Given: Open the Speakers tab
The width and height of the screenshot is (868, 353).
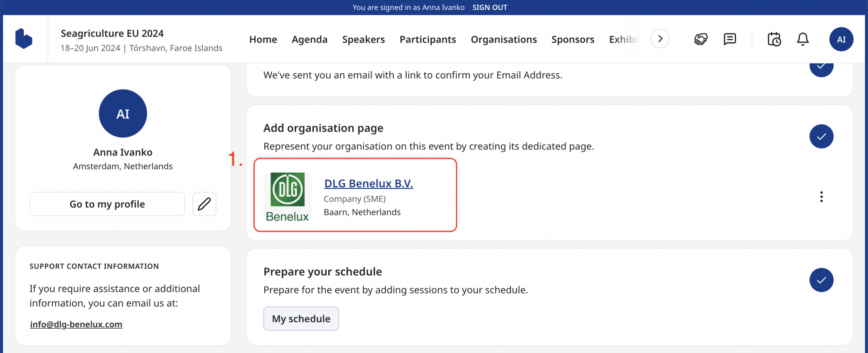Looking at the screenshot, I should click(364, 40).
